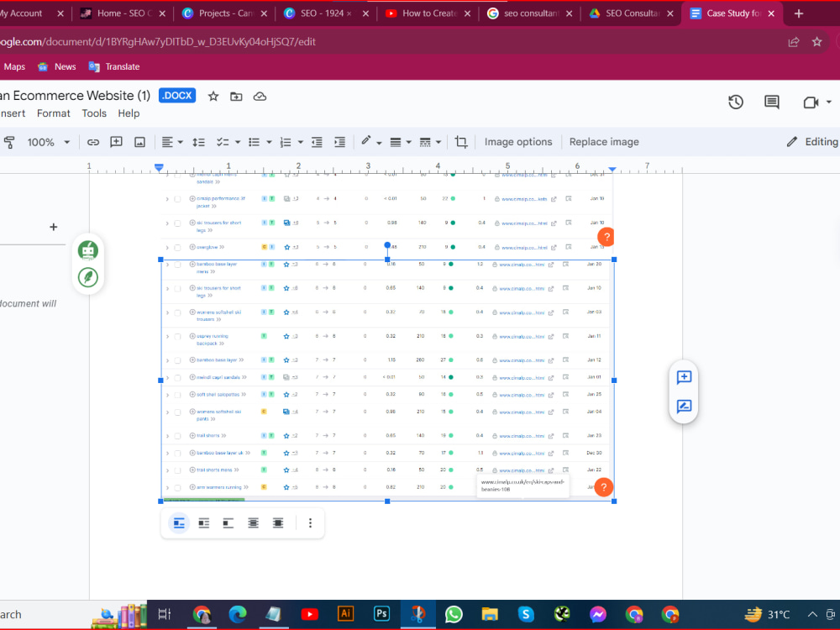Select the behind text image option
This screenshot has height=630, width=840.
pos(253,522)
